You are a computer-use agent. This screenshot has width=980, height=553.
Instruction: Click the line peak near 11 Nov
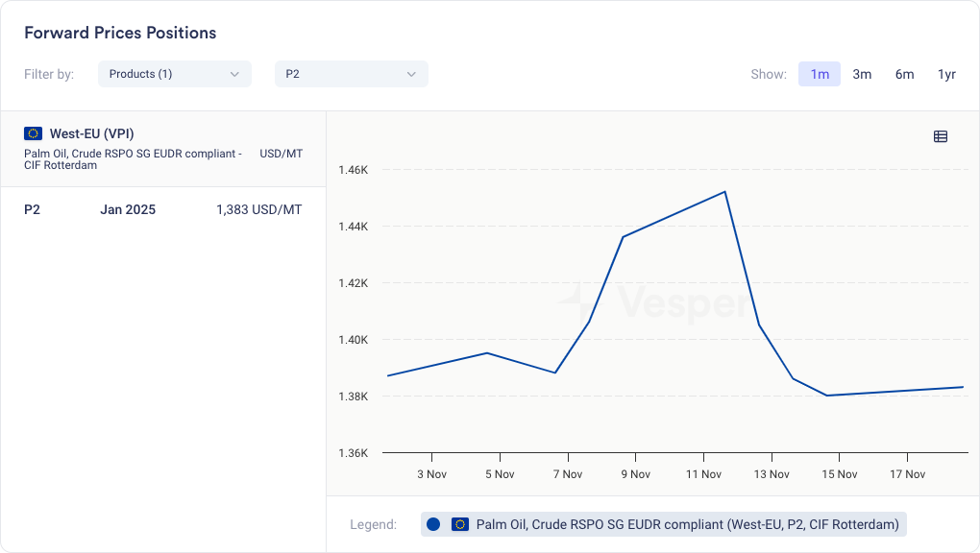coord(724,192)
